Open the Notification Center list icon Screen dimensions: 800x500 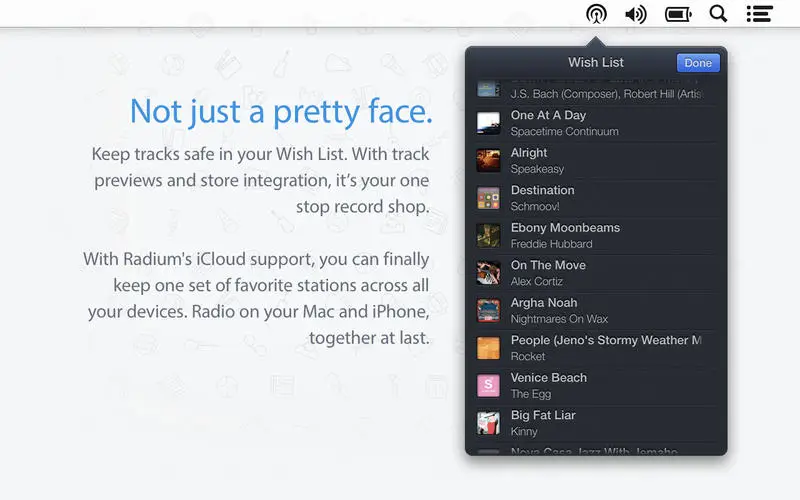[759, 14]
